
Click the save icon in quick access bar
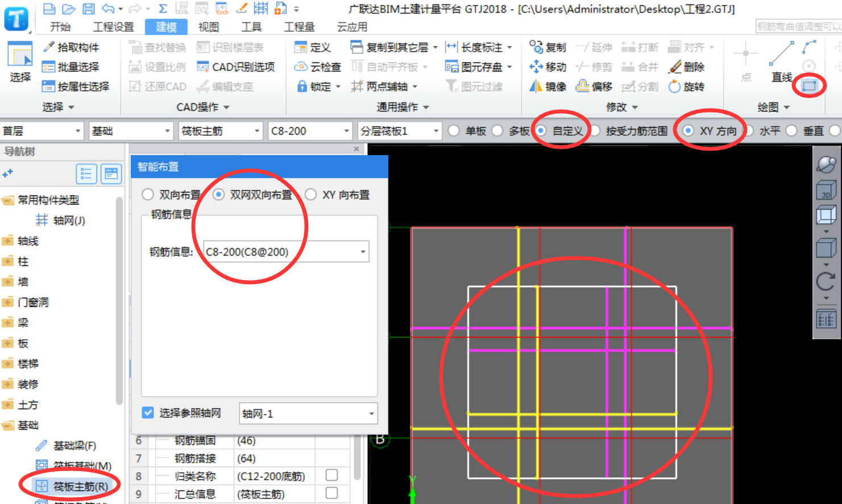(88, 9)
